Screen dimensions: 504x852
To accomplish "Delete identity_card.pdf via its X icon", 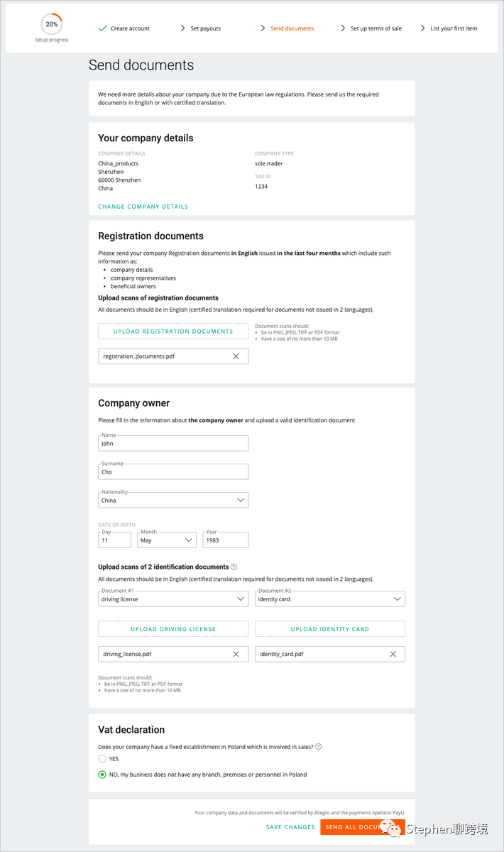I will coord(393,654).
